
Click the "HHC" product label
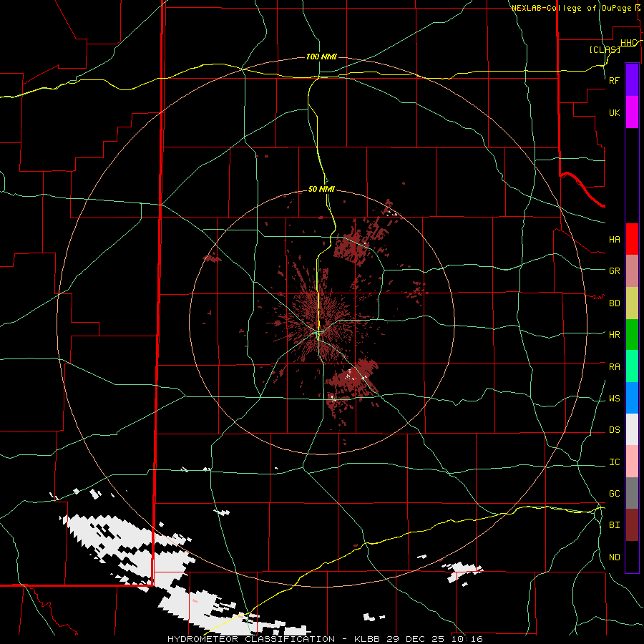click(x=628, y=43)
